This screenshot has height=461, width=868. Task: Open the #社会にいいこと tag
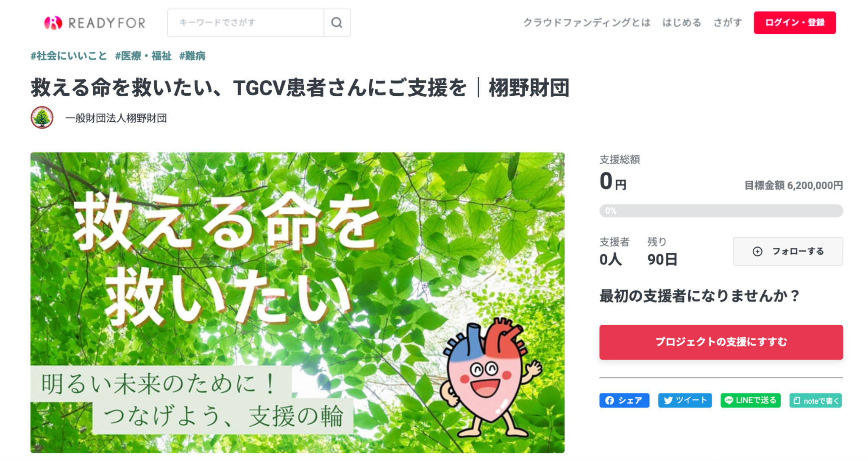pyautogui.click(x=69, y=56)
